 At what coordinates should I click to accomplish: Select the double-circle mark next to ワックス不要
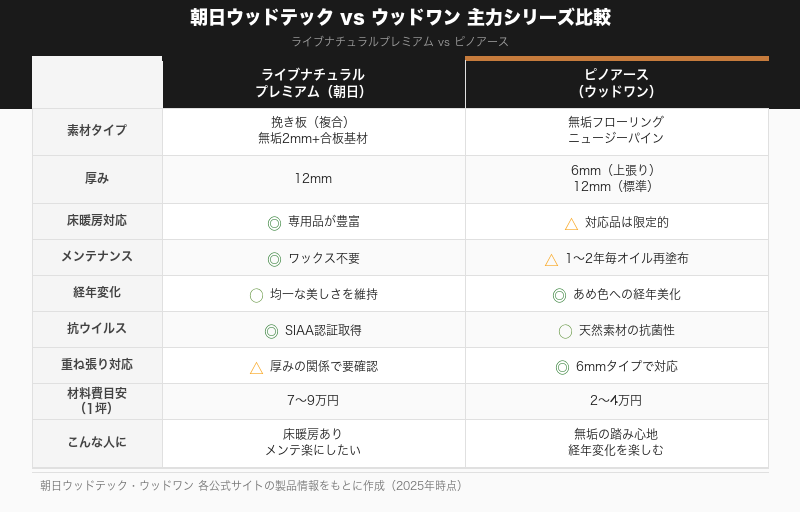click(x=274, y=259)
